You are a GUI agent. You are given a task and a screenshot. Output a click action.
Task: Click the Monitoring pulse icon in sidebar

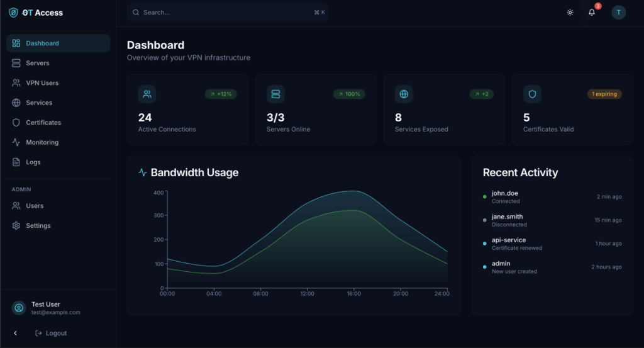click(16, 142)
